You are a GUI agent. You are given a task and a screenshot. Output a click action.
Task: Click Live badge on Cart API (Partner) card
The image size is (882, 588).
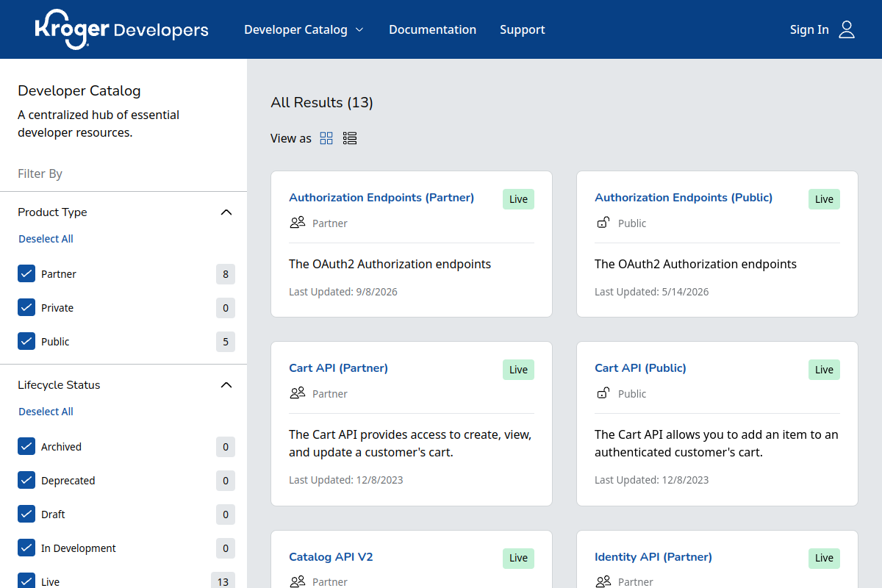point(518,370)
